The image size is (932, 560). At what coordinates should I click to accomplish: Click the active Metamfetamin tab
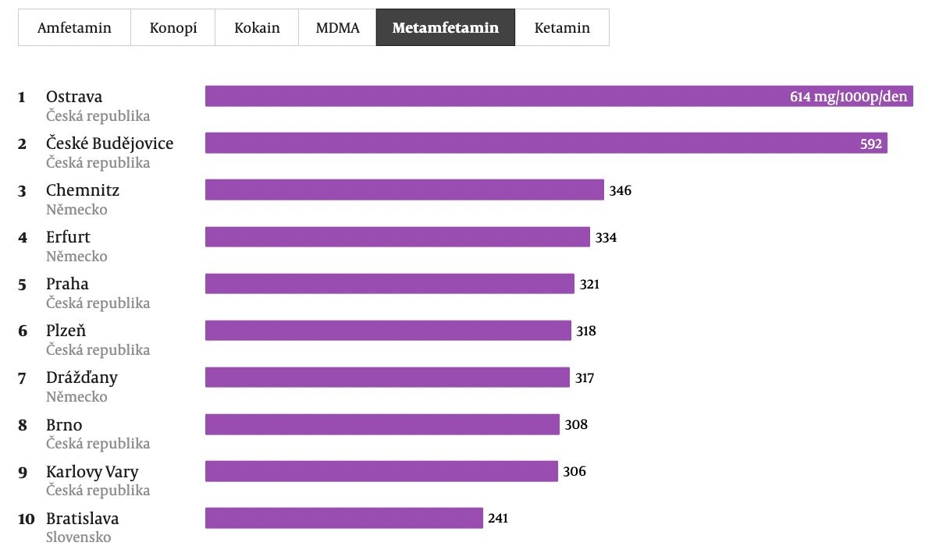pyautogui.click(x=445, y=28)
